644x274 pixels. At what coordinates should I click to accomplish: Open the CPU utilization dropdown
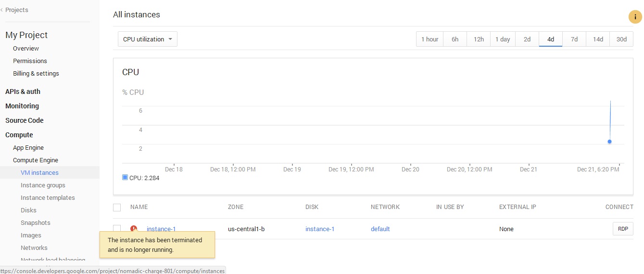point(148,39)
